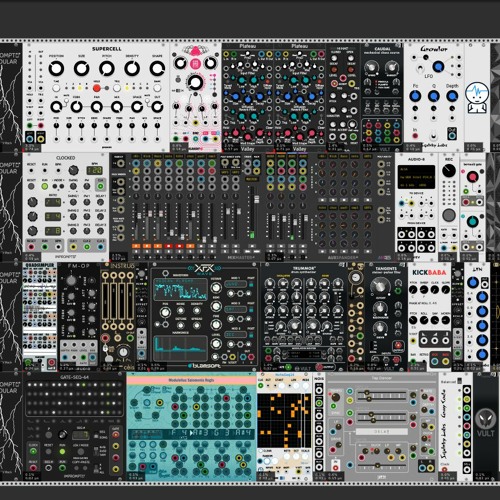Open the MOD 3 display on XFX Wave

click(235, 334)
